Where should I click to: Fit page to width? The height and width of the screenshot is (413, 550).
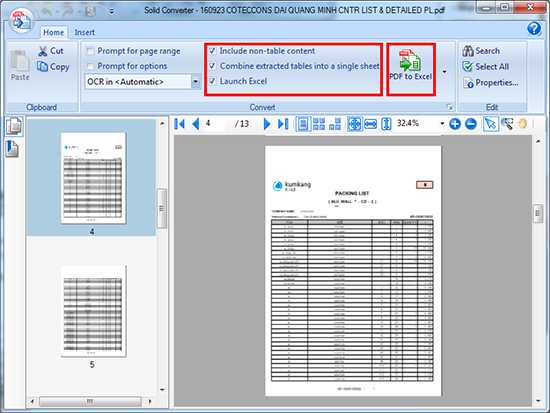[370, 124]
